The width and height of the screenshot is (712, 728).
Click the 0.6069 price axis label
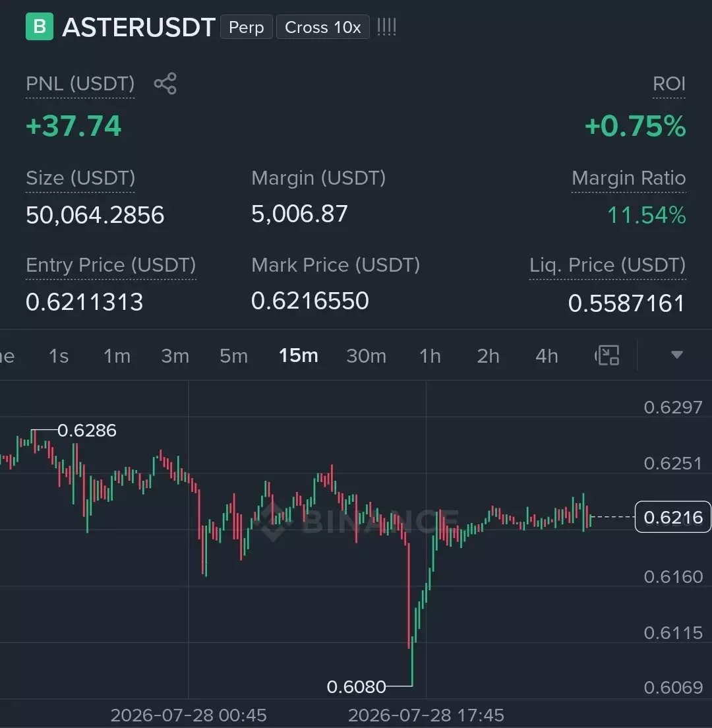pyautogui.click(x=673, y=687)
